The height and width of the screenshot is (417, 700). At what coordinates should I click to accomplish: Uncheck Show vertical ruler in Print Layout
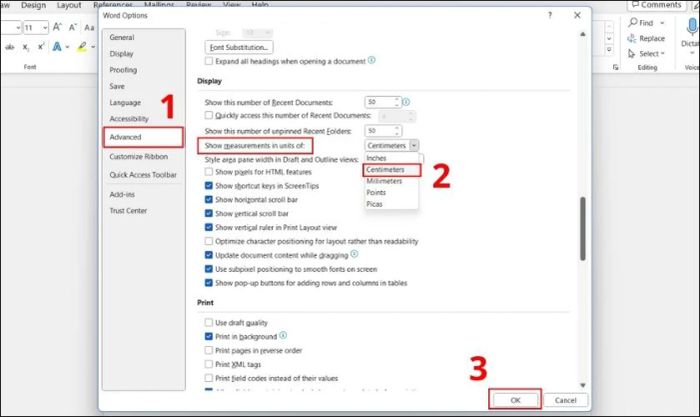click(208, 227)
